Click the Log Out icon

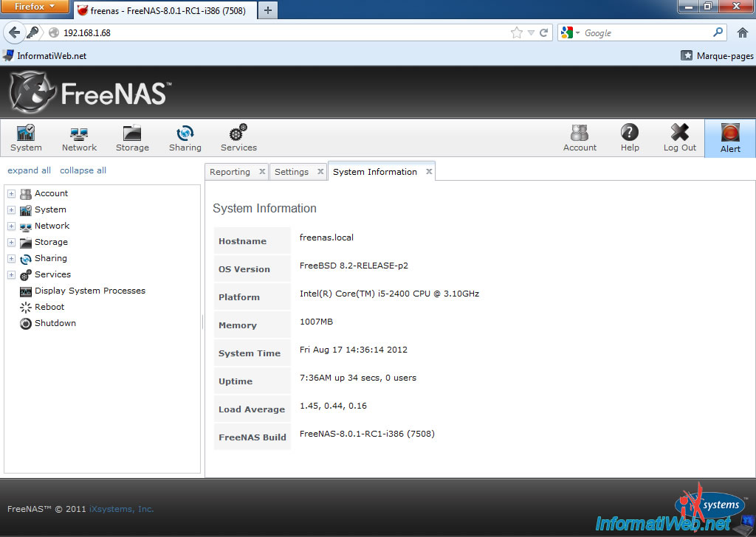(680, 138)
